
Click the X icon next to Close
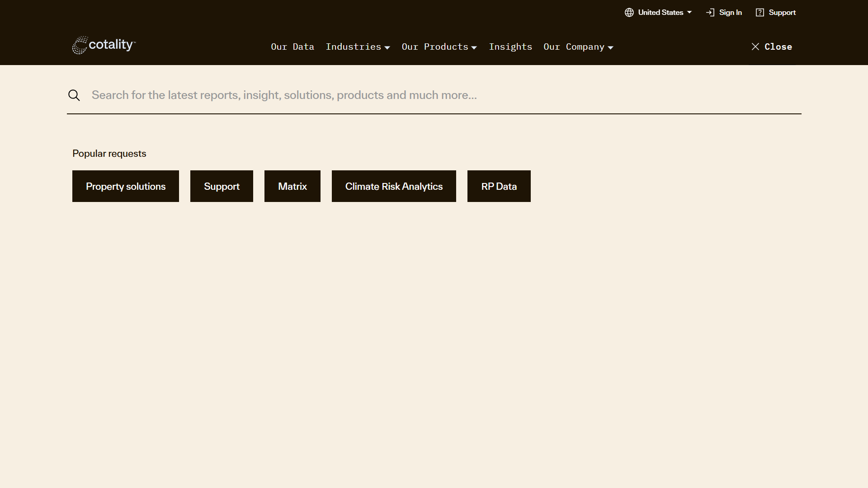(755, 47)
